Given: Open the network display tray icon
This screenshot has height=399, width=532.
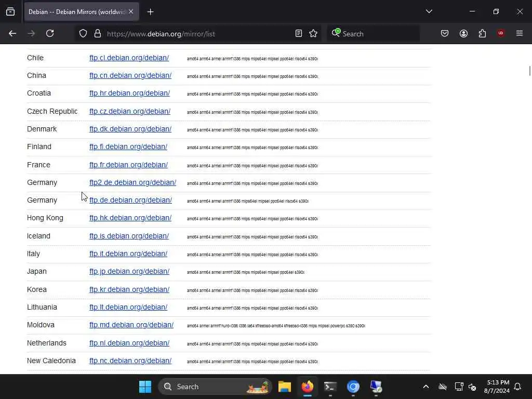Looking at the screenshot, I should click(459, 387).
